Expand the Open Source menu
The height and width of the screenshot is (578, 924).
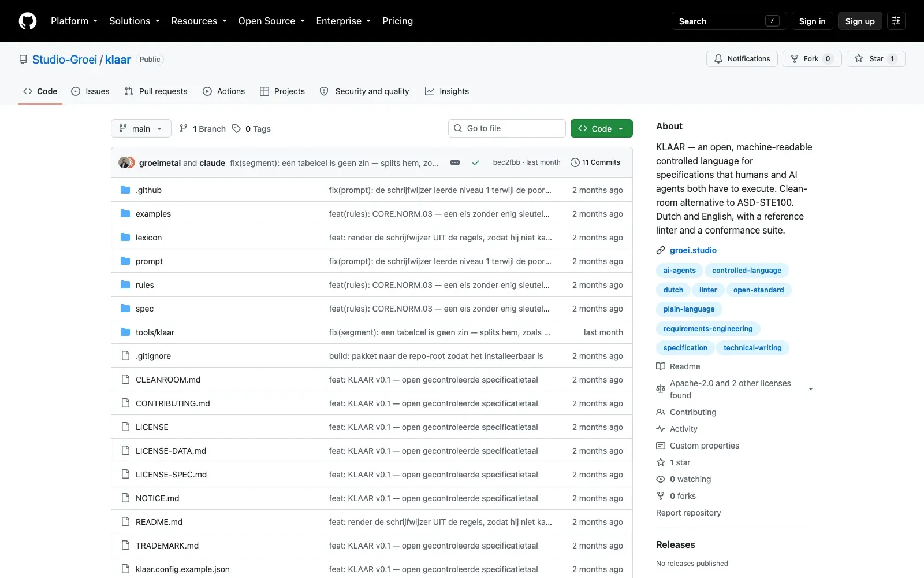point(271,21)
